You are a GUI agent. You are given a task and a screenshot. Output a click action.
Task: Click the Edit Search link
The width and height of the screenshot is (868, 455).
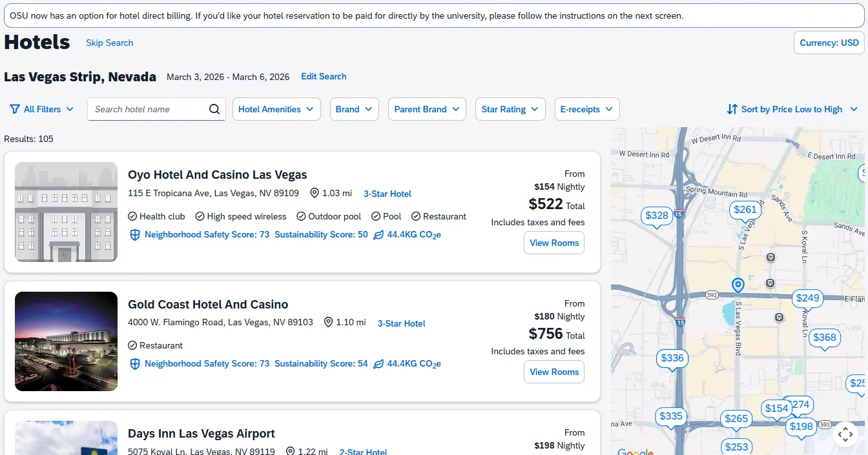[x=324, y=76]
